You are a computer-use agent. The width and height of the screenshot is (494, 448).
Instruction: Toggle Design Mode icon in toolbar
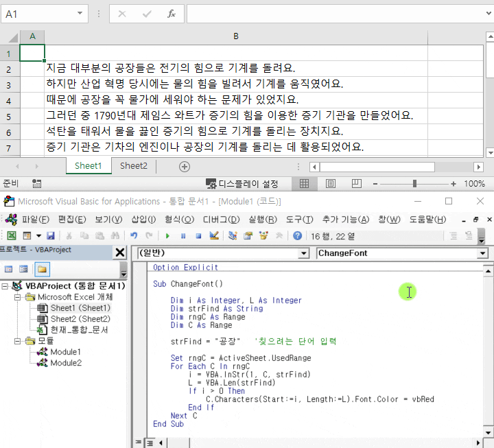click(214, 235)
